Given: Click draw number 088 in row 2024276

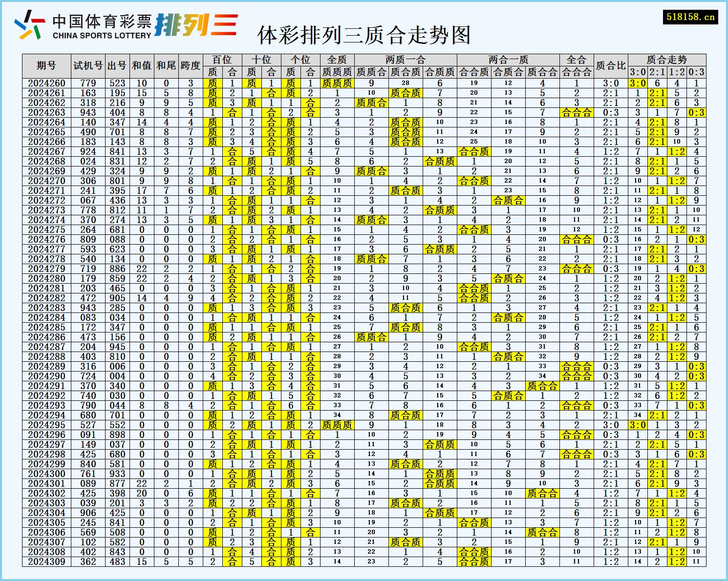Looking at the screenshot, I should (x=117, y=239).
